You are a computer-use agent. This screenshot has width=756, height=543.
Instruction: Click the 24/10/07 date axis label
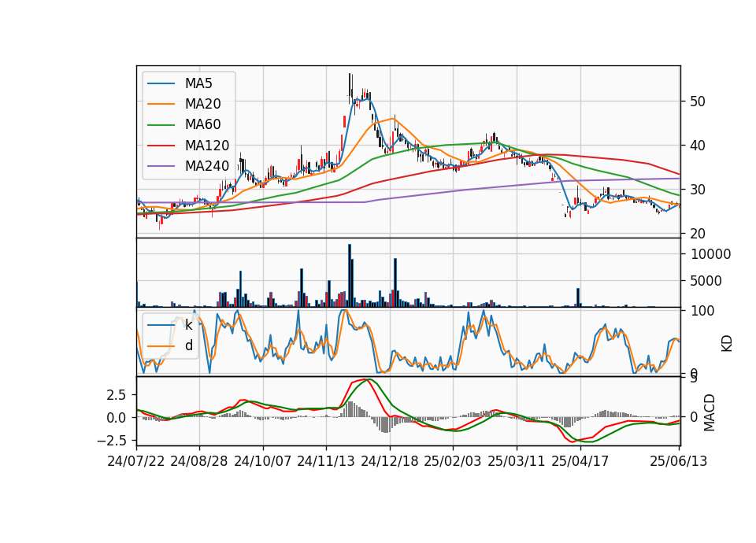(x=263, y=461)
